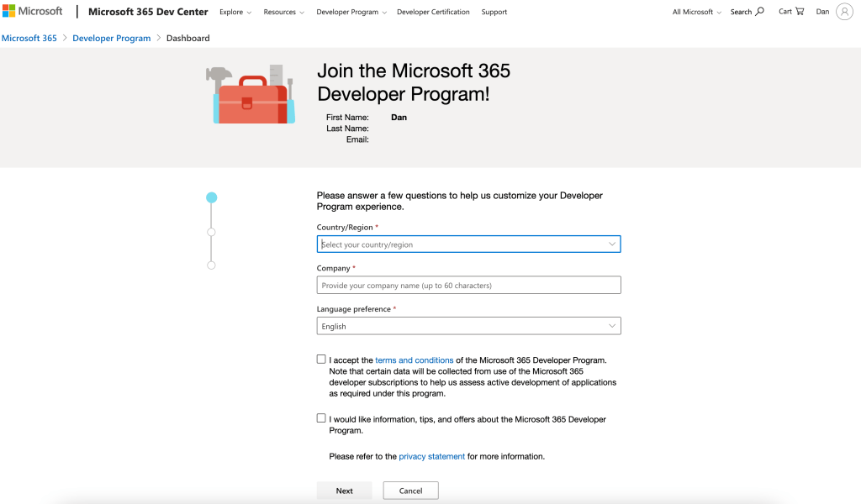Click the second progress step circle
This screenshot has width=861, height=504.
[x=211, y=232]
